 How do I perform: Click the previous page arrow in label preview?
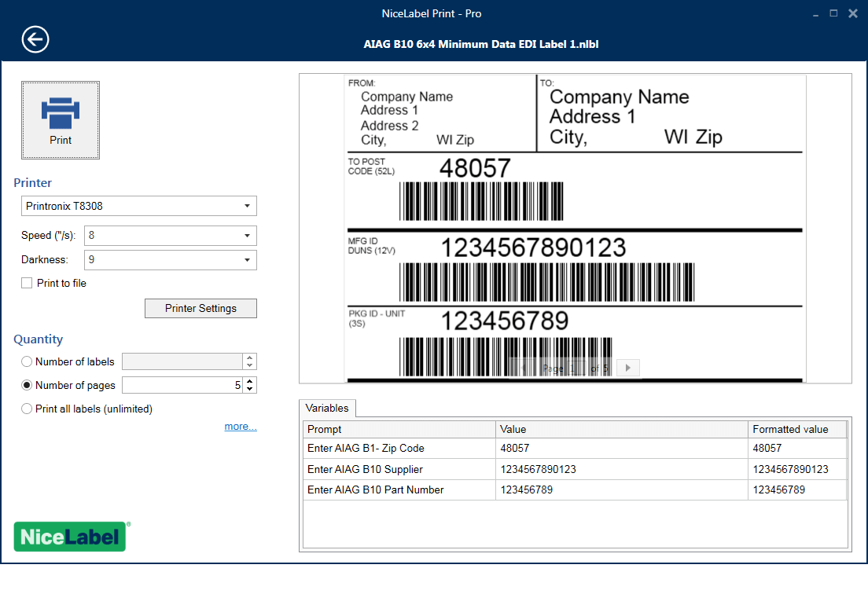[x=522, y=368]
